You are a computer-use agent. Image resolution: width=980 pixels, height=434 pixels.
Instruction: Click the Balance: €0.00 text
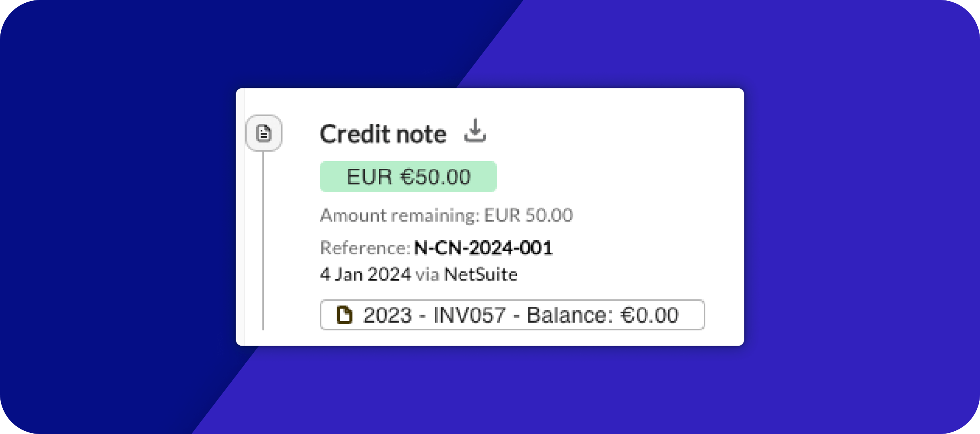tap(602, 315)
